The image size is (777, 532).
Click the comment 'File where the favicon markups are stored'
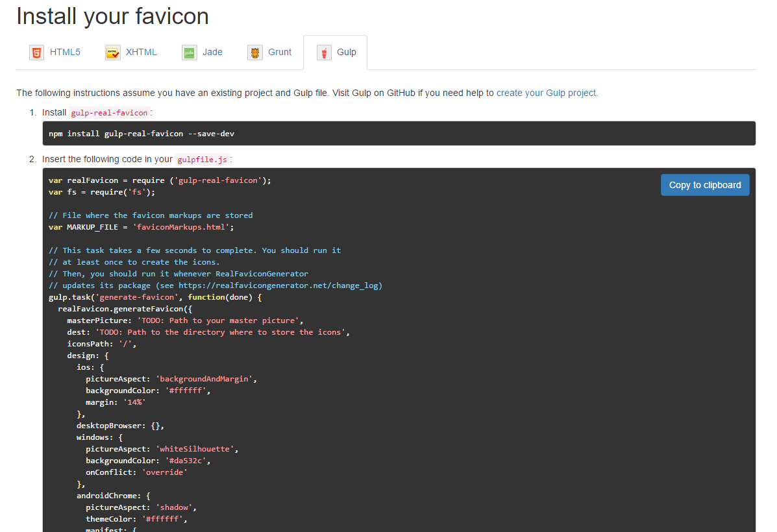coord(151,215)
